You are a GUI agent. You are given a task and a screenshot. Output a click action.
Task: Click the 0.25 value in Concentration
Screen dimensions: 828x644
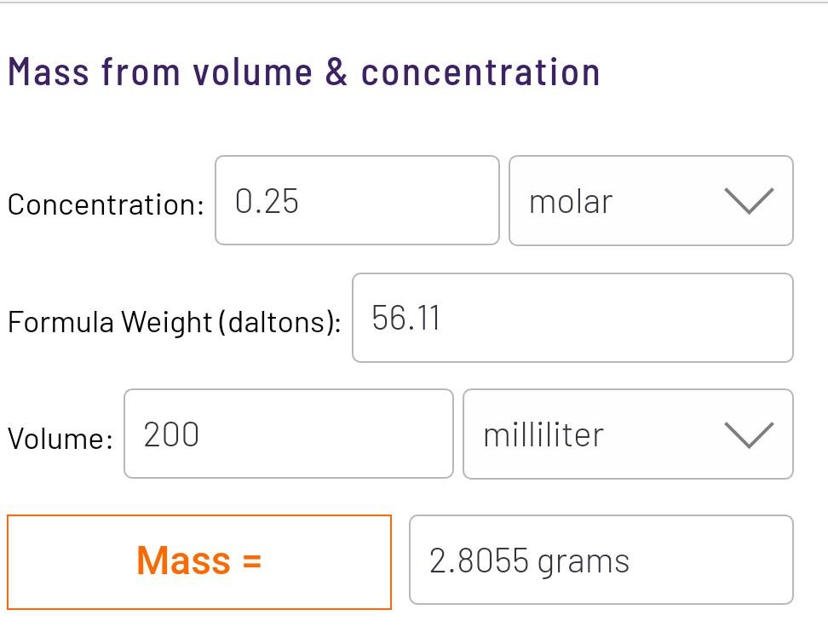tap(267, 202)
